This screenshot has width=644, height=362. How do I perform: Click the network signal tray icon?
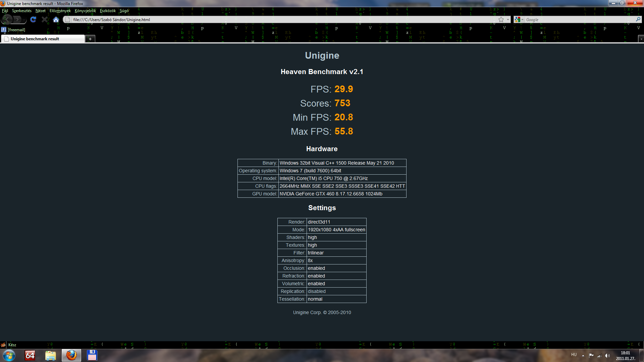click(x=599, y=355)
